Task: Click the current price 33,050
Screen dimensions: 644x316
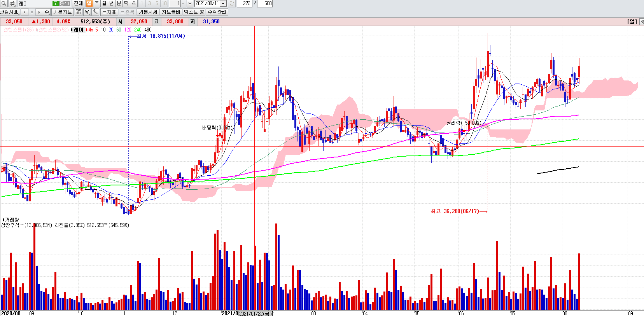Action: pos(14,22)
